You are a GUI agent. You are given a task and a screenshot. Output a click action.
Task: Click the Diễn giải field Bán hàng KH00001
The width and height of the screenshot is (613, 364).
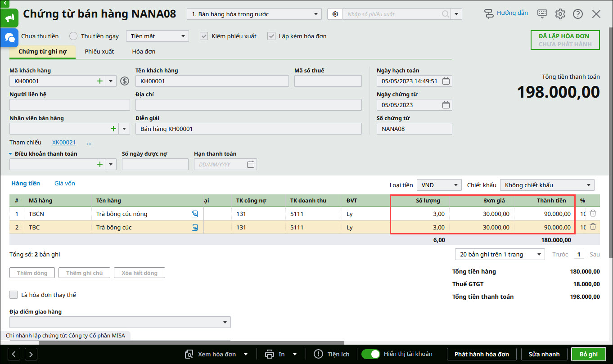point(248,129)
